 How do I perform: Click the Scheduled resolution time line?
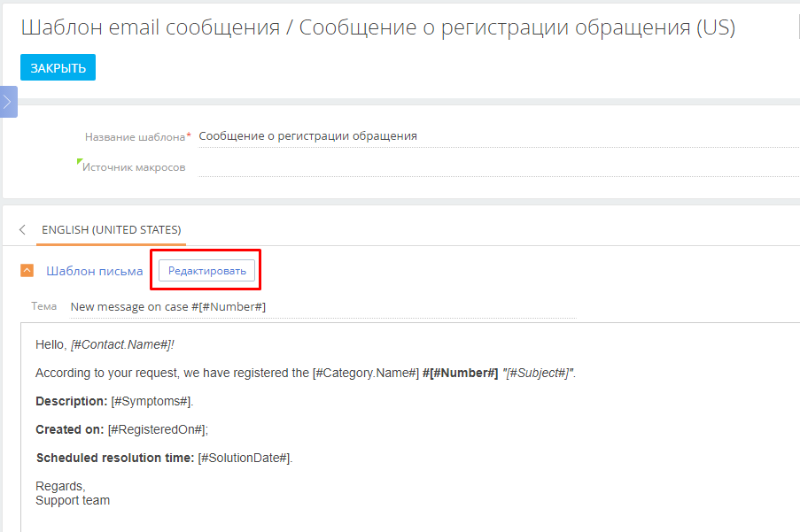(164, 459)
